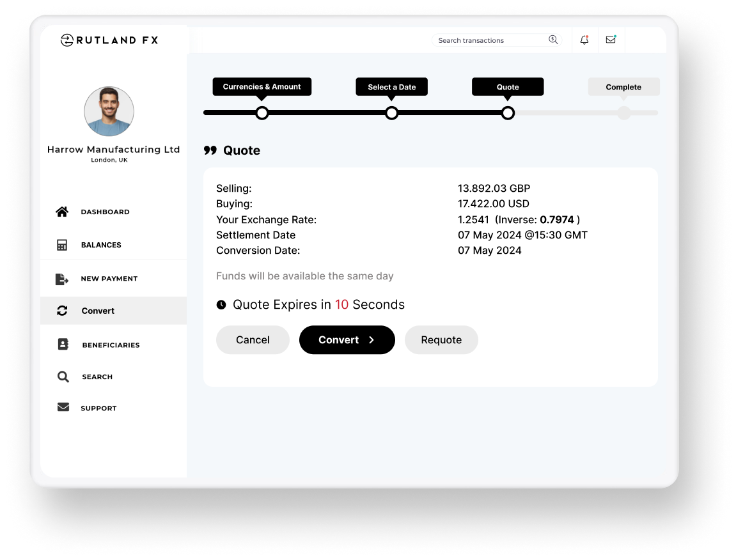Viewport: 736px width, 560px height.
Task: Click the Dashboard home icon
Action: click(x=62, y=212)
